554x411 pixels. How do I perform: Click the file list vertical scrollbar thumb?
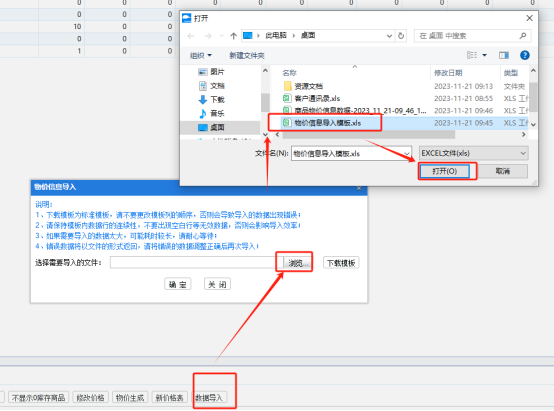(533, 97)
